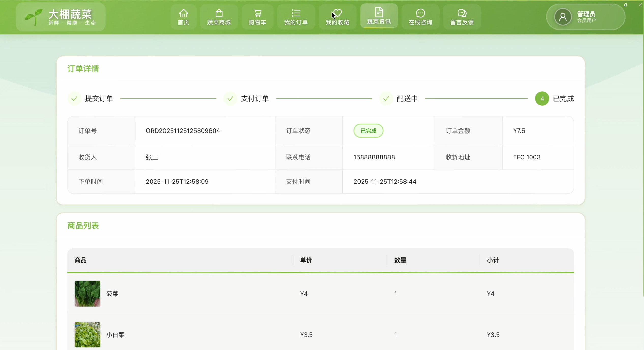Click the 菠菜 product name link
Image resolution: width=644 pixels, height=350 pixels.
click(x=112, y=294)
